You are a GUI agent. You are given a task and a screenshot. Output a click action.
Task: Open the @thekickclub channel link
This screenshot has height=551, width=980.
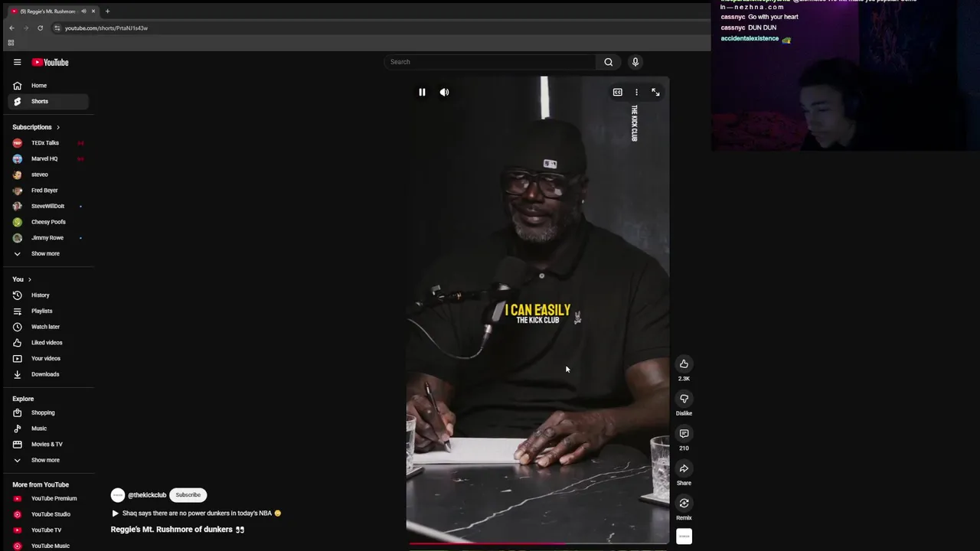tap(147, 495)
